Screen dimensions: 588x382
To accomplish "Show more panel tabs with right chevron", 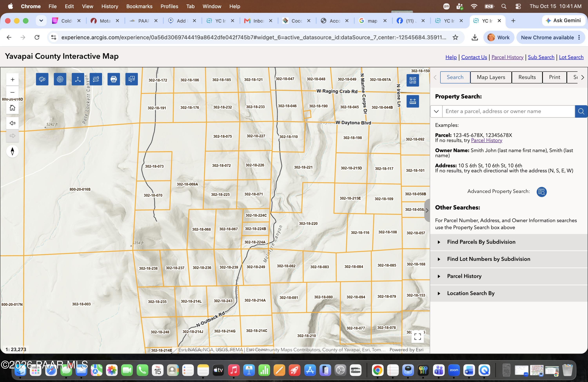I will 583,77.
